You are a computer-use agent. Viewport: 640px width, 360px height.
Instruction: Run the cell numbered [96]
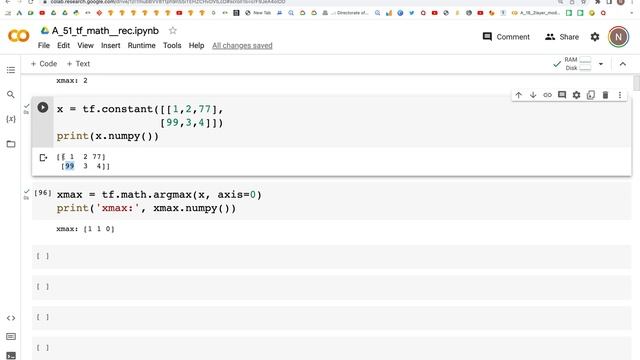coord(43,193)
